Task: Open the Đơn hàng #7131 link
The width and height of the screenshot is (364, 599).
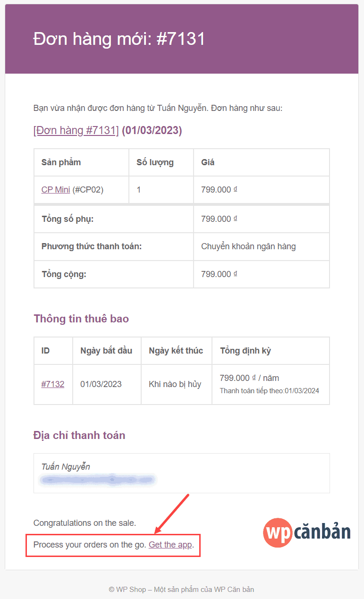Action: point(76,130)
